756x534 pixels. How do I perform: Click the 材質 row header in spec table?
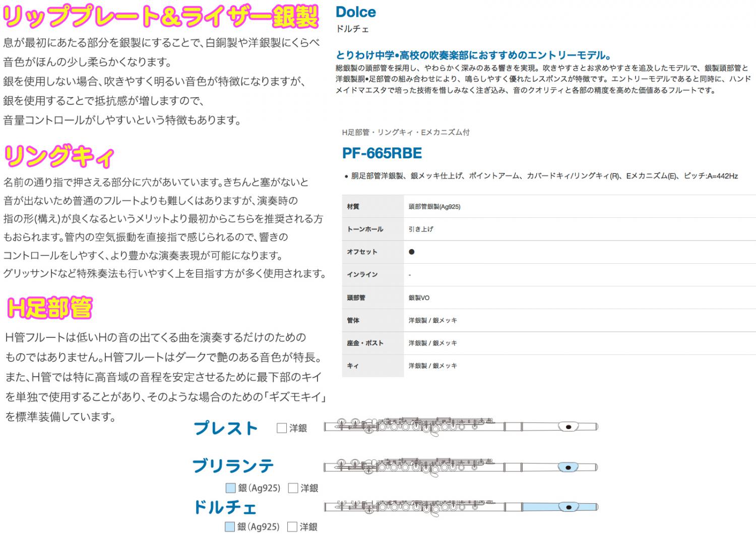point(353,207)
